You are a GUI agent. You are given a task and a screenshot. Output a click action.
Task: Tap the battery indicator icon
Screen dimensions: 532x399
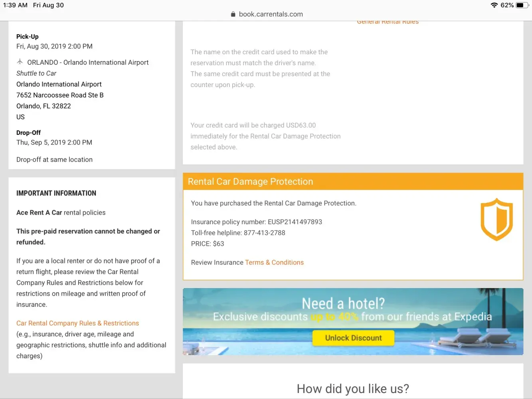tap(522, 5)
